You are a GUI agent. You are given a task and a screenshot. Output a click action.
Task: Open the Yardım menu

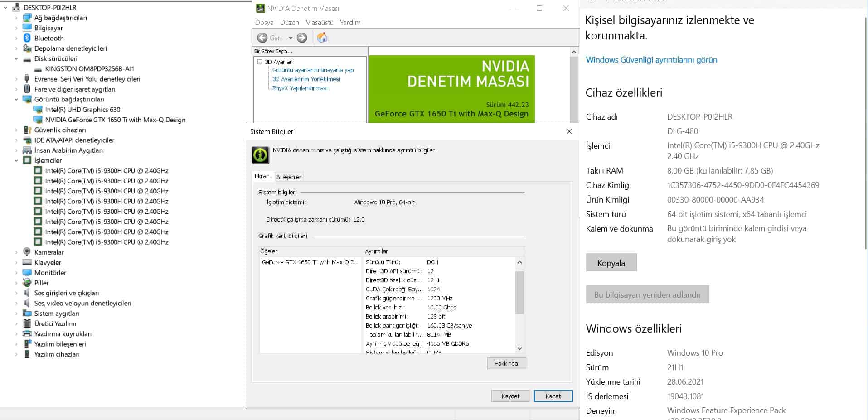[x=350, y=22]
